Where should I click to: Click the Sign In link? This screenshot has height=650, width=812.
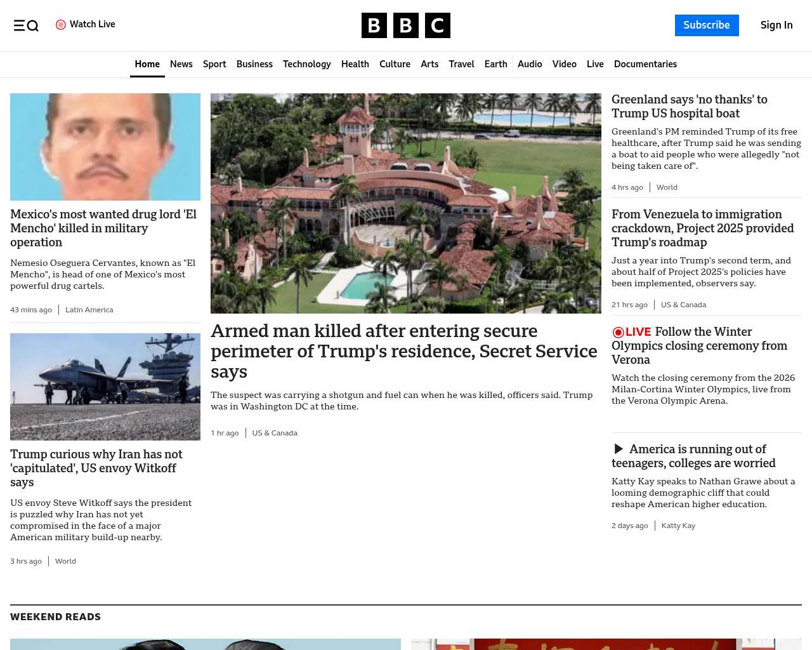coord(776,25)
